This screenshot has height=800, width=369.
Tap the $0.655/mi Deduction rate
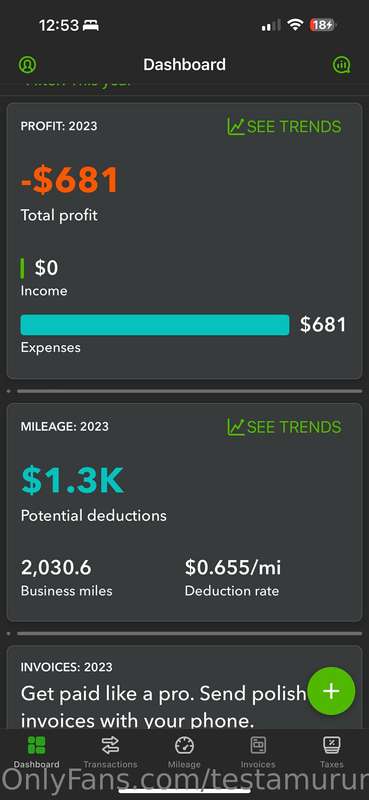pos(233,567)
